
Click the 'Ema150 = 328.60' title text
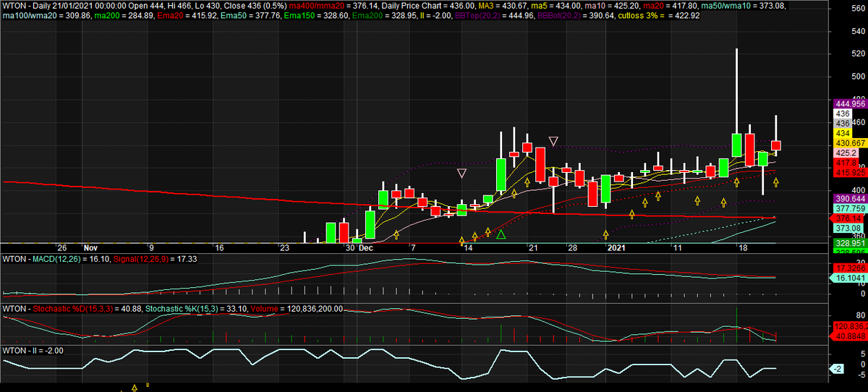pos(316,15)
